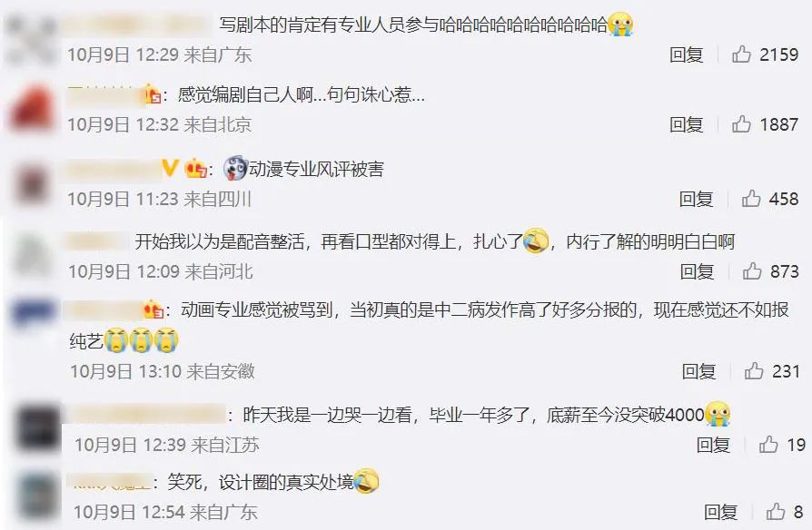Open the dark avatar of the 江苏 commenter

pyautogui.click(x=38, y=428)
